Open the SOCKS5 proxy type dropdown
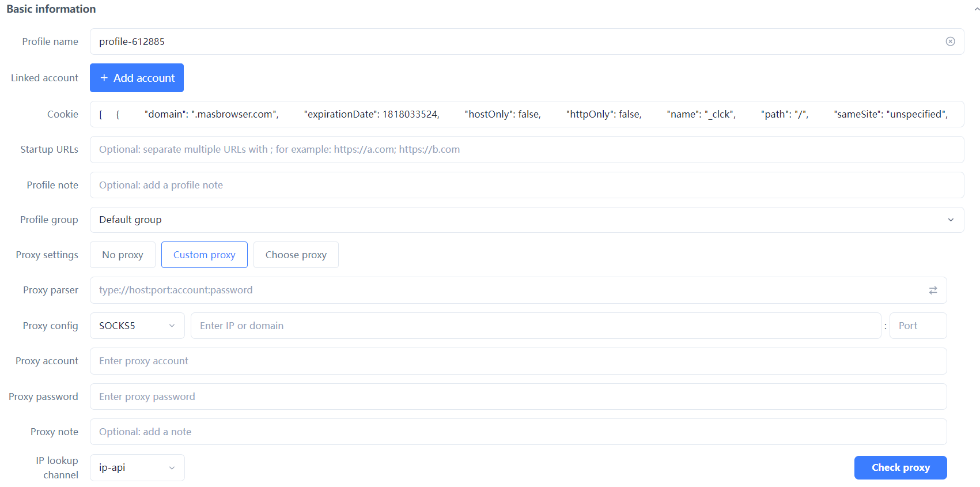 [137, 326]
